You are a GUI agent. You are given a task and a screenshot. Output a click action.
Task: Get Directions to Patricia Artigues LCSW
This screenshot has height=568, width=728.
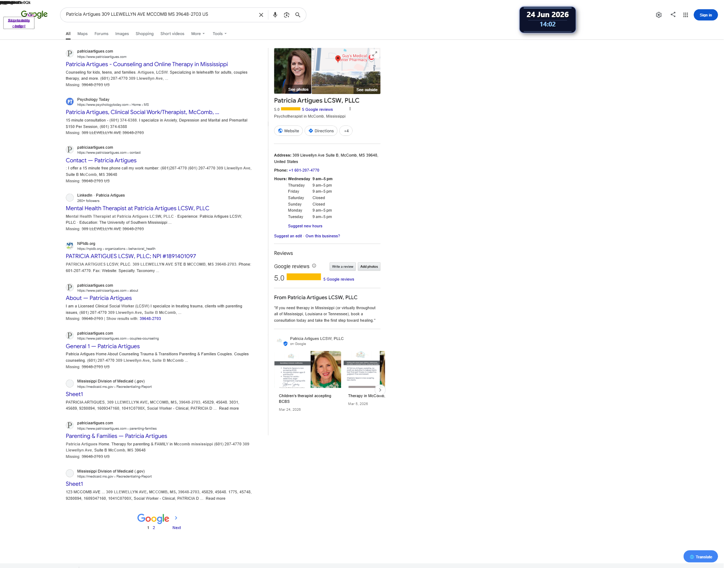click(x=321, y=131)
